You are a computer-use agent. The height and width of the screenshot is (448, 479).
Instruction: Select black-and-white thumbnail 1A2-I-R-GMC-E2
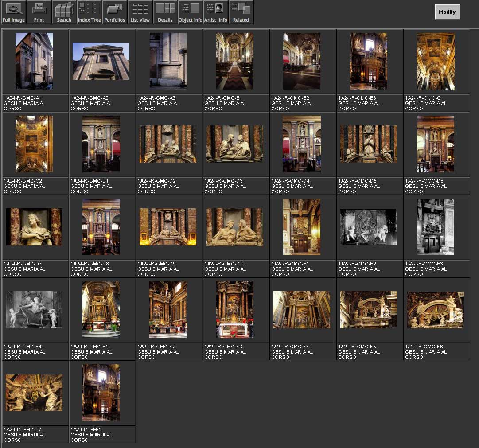point(369,227)
